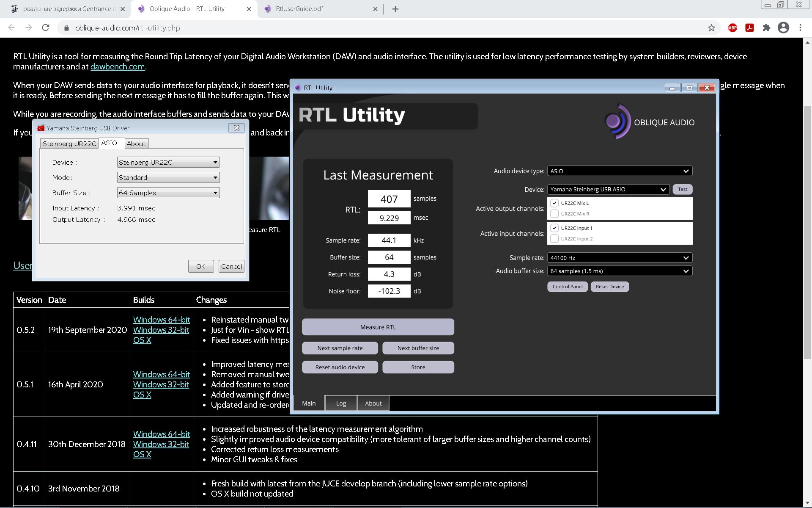Select the ASIO tab in the driver dialog
Viewport: 812px width, 508px height.
click(x=111, y=143)
